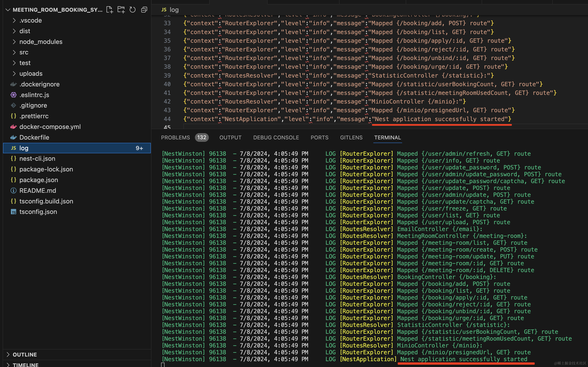Open the .eslintrc.js file
The width and height of the screenshot is (588, 367).
coord(34,95)
